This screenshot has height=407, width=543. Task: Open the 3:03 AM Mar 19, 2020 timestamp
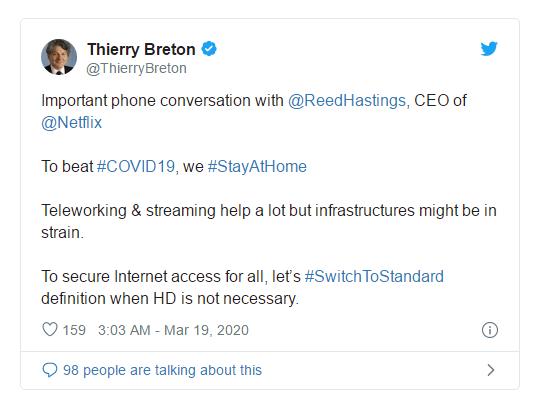click(x=173, y=330)
